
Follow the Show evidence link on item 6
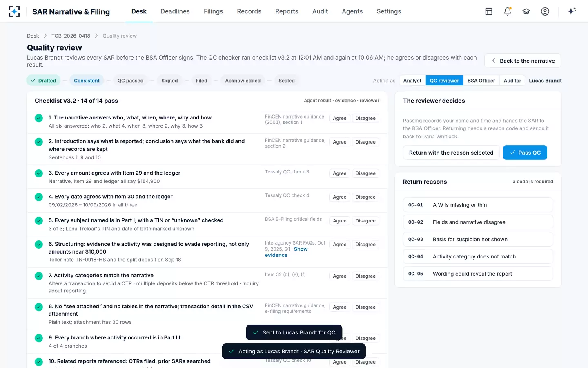286,252
